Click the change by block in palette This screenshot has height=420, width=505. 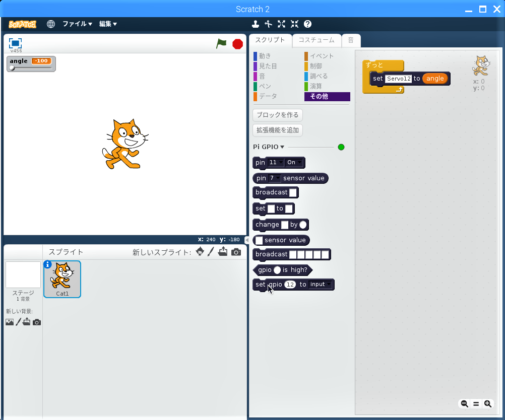[x=281, y=224]
